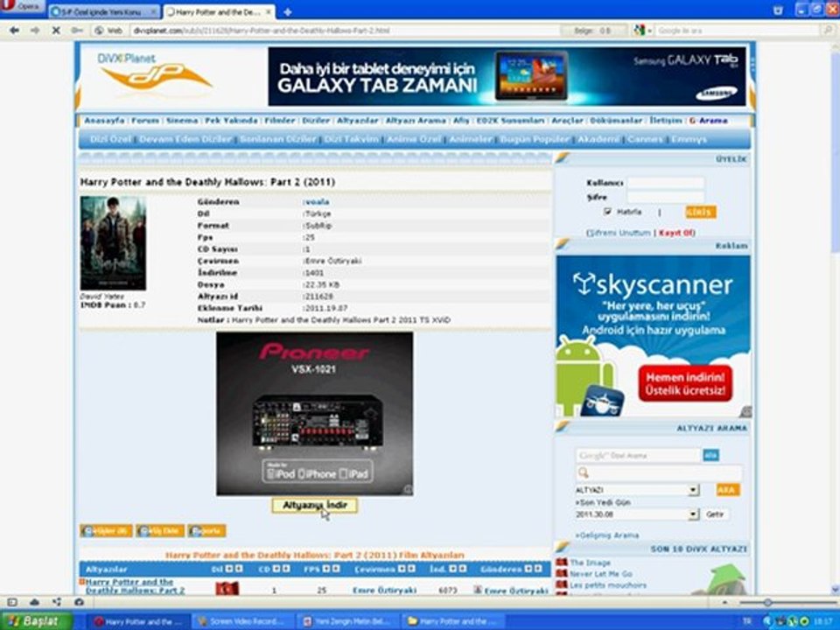Open uploader voala profile link
Screen dimensions: 840x630
pyautogui.click(x=317, y=202)
